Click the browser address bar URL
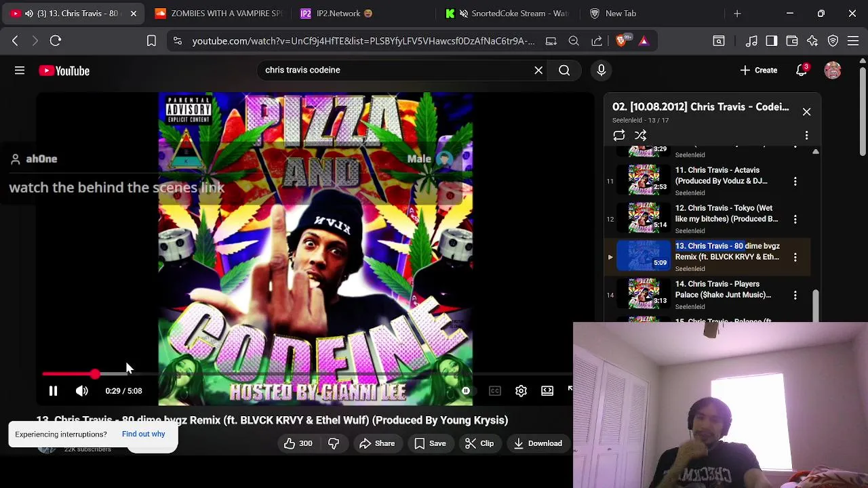This screenshot has width=868, height=488. click(x=363, y=41)
